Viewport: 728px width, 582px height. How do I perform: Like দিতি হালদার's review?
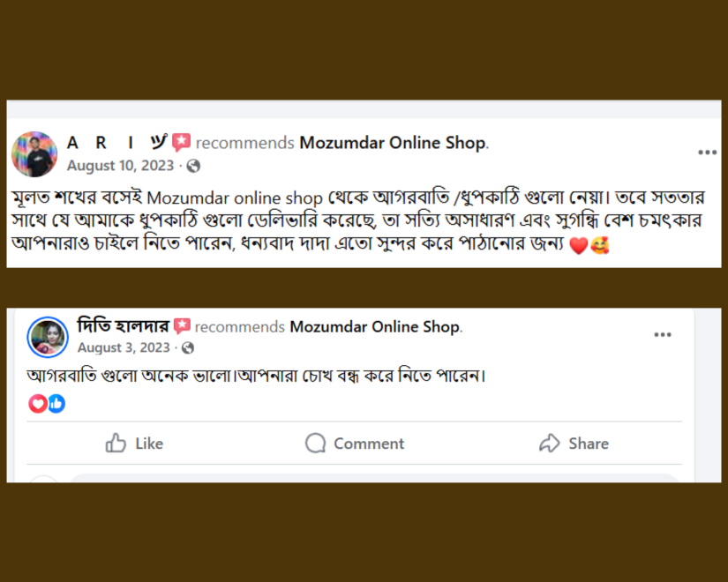[x=134, y=444]
